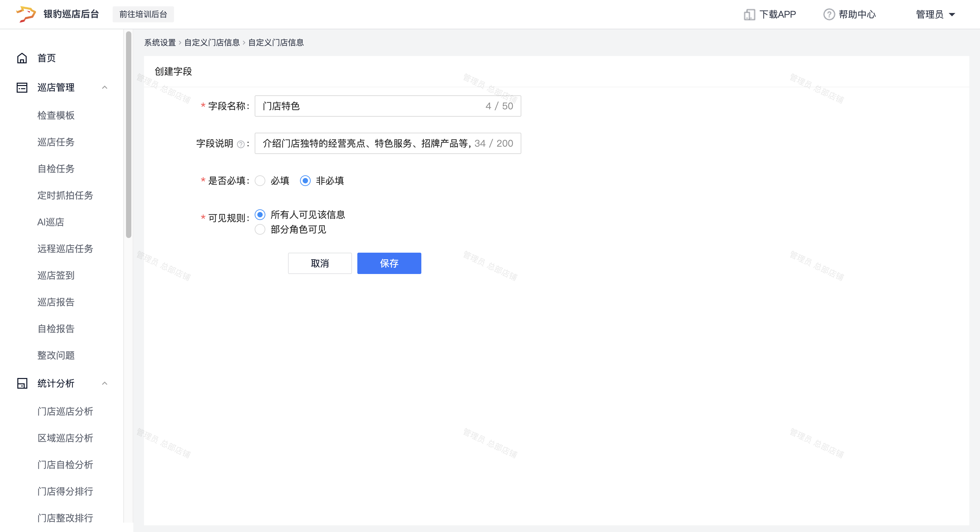Viewport: 980px width, 532px height.
Task: Click the help tooltip icon beside 字段说明
Action: [x=240, y=144]
